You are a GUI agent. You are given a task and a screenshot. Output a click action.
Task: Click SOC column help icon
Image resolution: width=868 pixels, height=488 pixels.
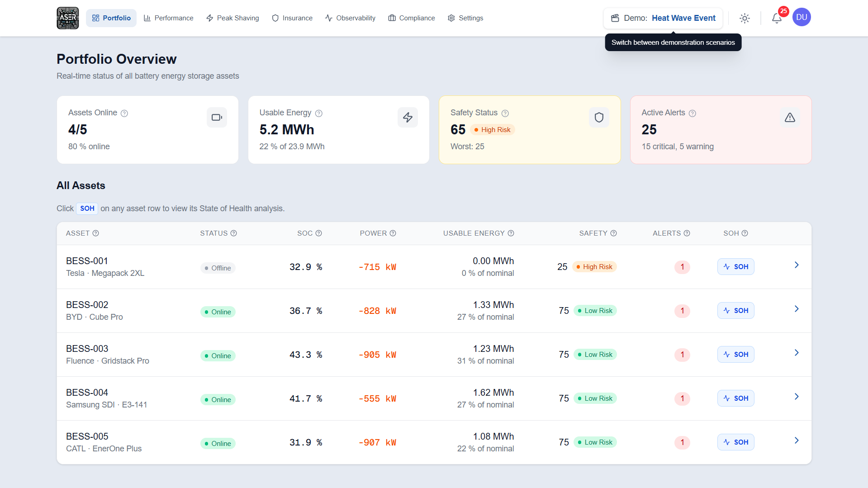tap(319, 233)
